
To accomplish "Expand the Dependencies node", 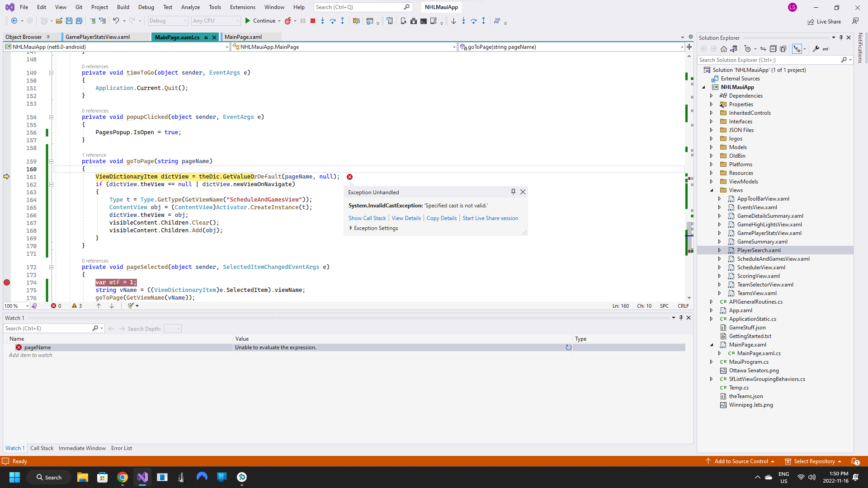I will click(711, 96).
